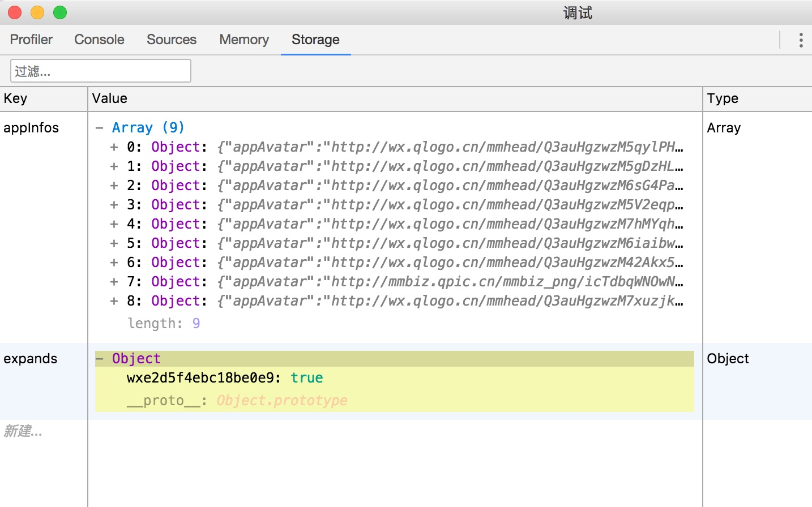
Task: Expand array item 5 Object
Action: [x=114, y=243]
